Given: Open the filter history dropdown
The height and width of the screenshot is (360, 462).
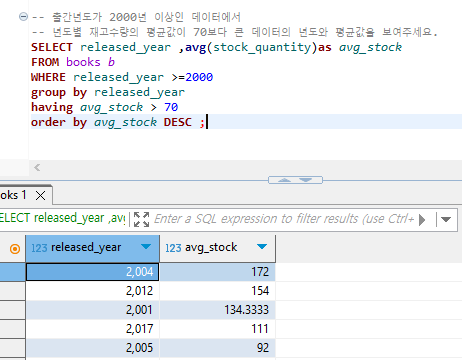Looking at the screenshot, I should pyautogui.click(x=446, y=219).
